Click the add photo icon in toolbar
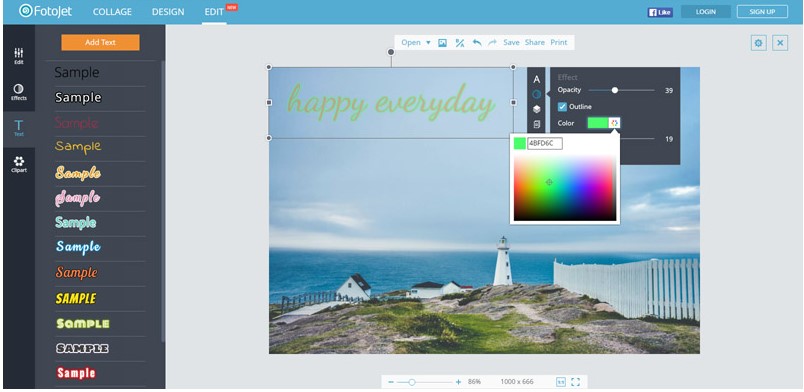Image resolution: width=804 pixels, height=392 pixels. [x=443, y=43]
